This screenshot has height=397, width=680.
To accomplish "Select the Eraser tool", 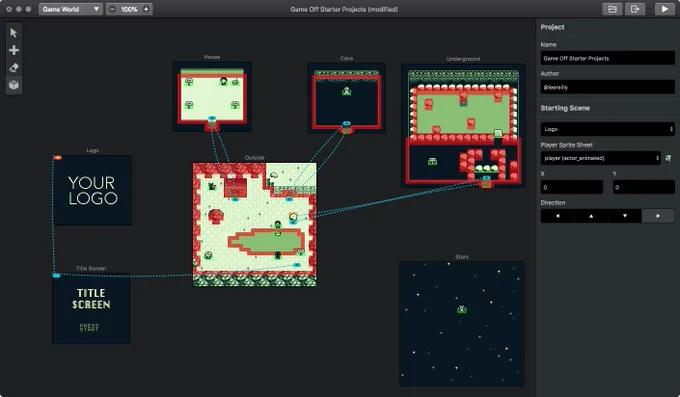I will 14,68.
